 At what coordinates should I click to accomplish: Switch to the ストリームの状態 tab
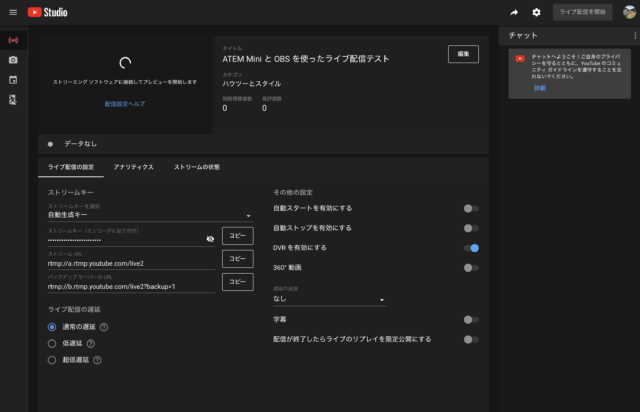197,167
